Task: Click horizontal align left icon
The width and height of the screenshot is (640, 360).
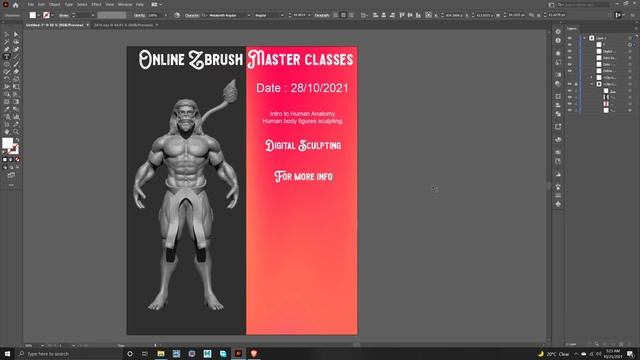Action: pyautogui.click(x=375, y=15)
